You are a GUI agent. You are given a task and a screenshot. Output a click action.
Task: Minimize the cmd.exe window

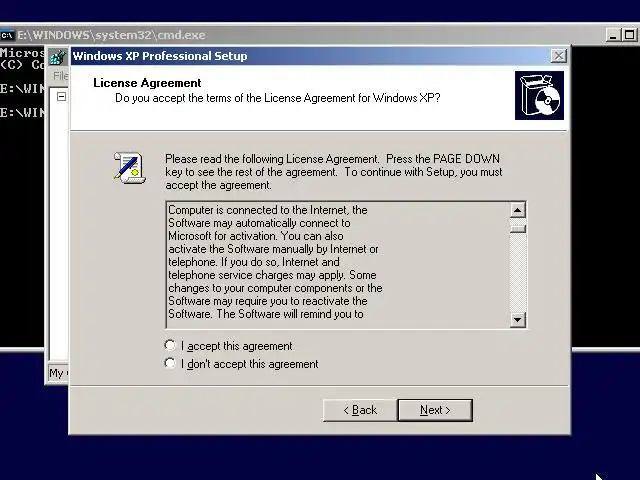(612, 35)
